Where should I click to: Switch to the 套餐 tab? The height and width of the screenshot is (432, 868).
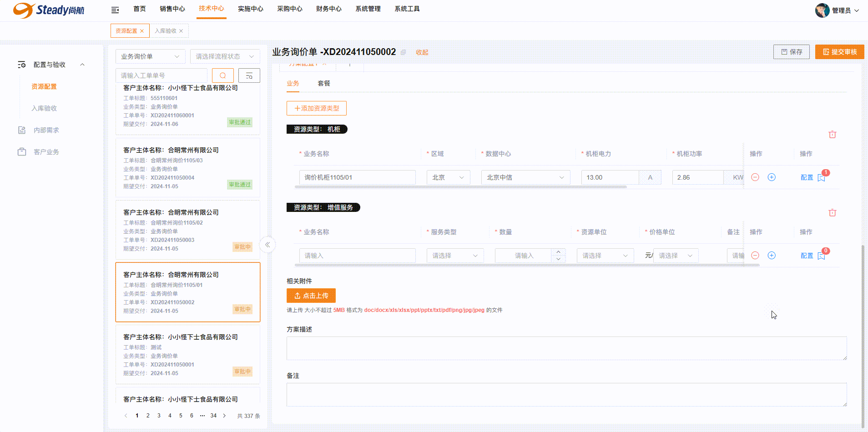pos(324,83)
